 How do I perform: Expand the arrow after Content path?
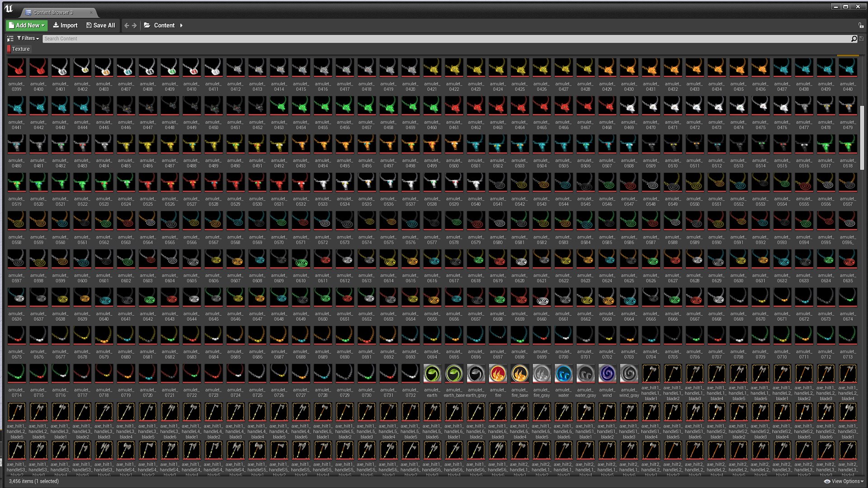[x=181, y=26]
